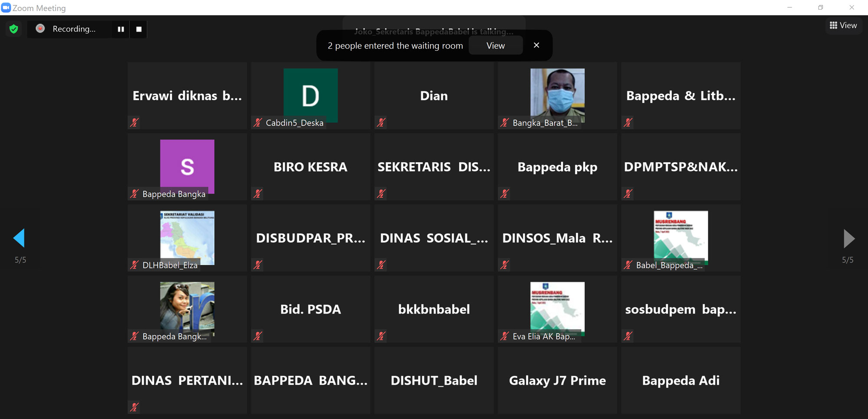Click muted mic icon on Dian tile
The width and height of the screenshot is (868, 419).
[381, 123]
